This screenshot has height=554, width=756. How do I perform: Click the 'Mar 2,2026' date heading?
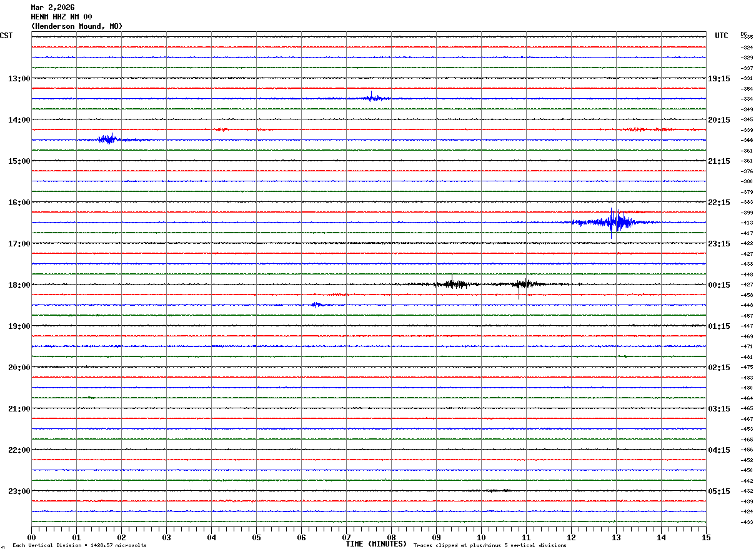tap(52, 8)
